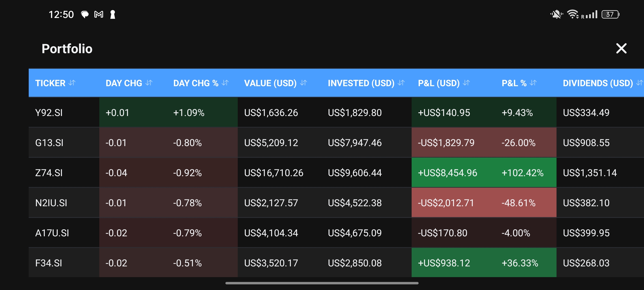
Task: Select the P&L (USD) header label
Action: tap(439, 83)
